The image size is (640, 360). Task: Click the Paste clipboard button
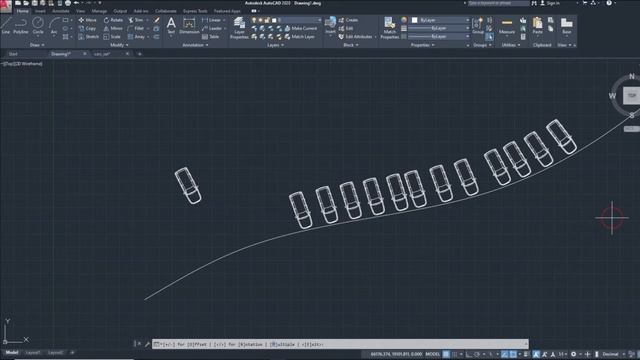(x=538, y=26)
